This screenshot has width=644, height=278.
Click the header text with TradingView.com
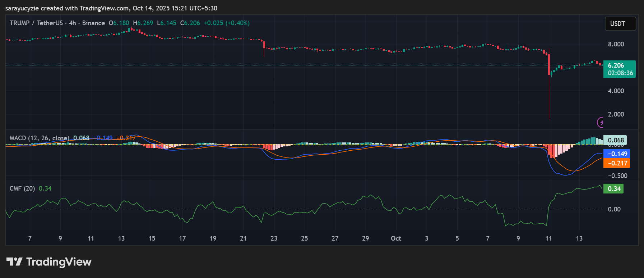(x=111, y=8)
